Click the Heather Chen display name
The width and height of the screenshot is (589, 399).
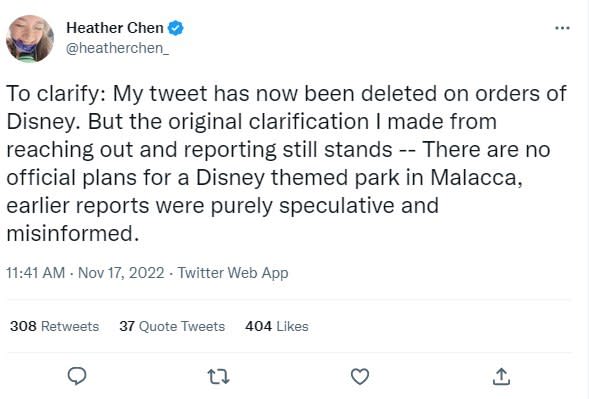coord(115,28)
